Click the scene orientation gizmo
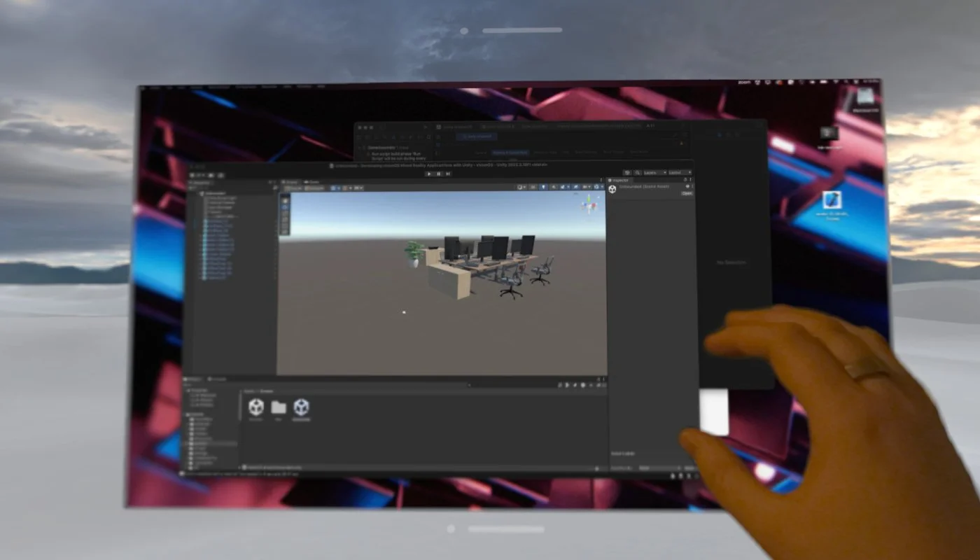This screenshot has width=980, height=560. click(590, 205)
